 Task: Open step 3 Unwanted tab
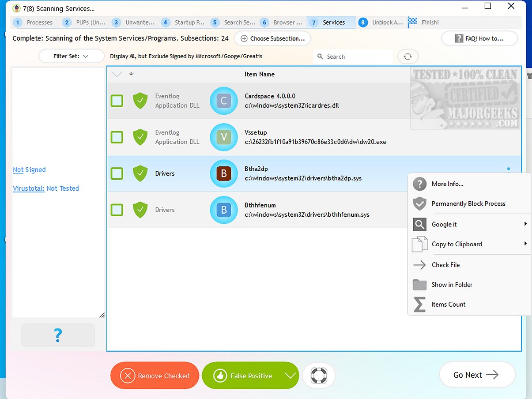click(134, 23)
